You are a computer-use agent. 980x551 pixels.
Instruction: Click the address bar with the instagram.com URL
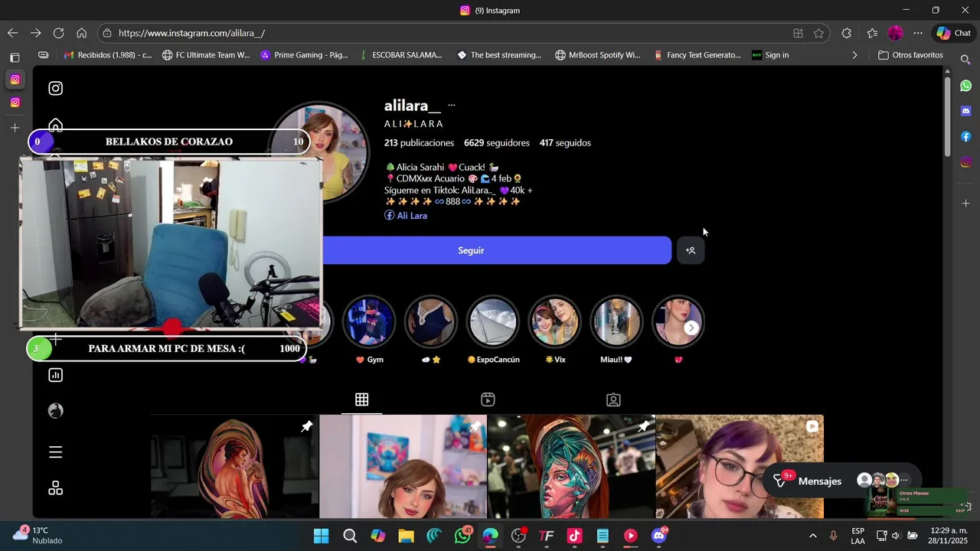point(444,33)
